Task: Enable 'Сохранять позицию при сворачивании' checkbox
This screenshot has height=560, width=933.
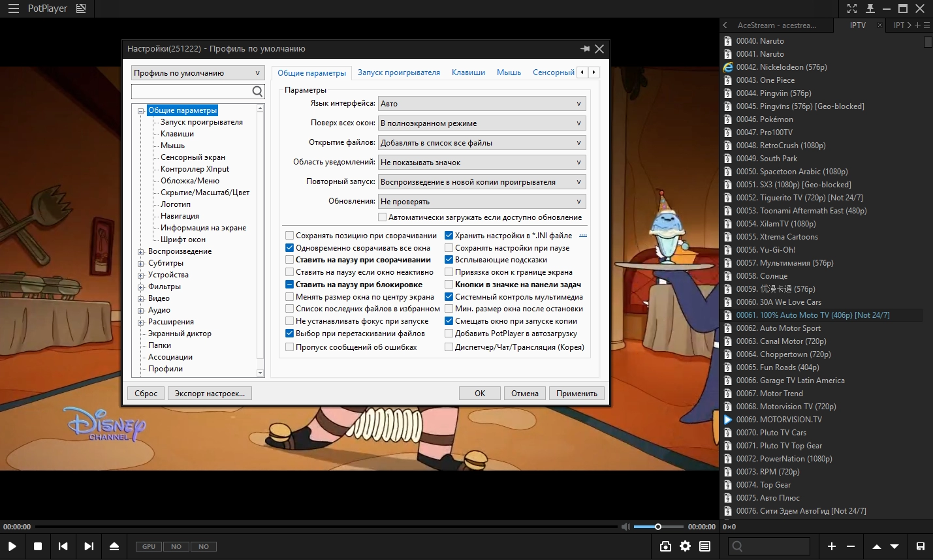Action: (290, 236)
